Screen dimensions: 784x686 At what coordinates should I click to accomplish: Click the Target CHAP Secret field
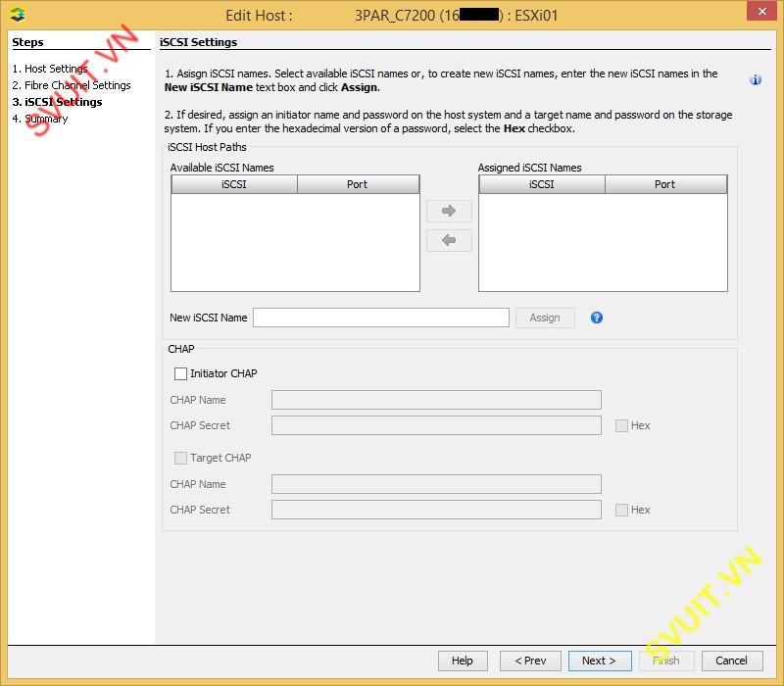(x=436, y=510)
